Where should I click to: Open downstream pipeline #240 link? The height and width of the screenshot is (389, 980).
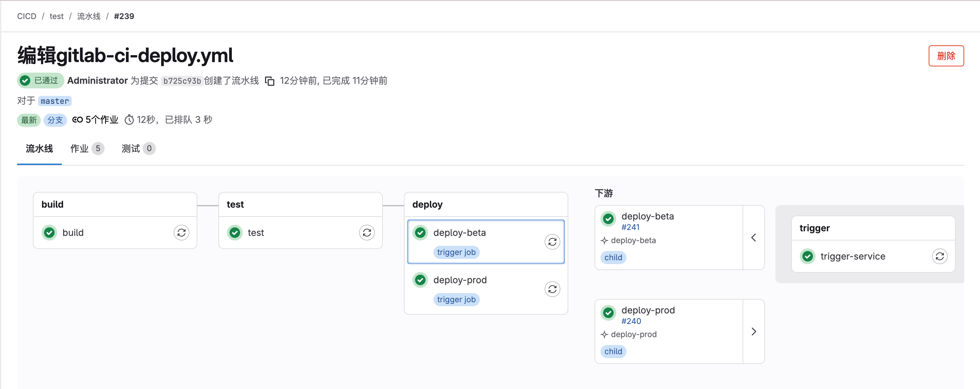click(631, 321)
